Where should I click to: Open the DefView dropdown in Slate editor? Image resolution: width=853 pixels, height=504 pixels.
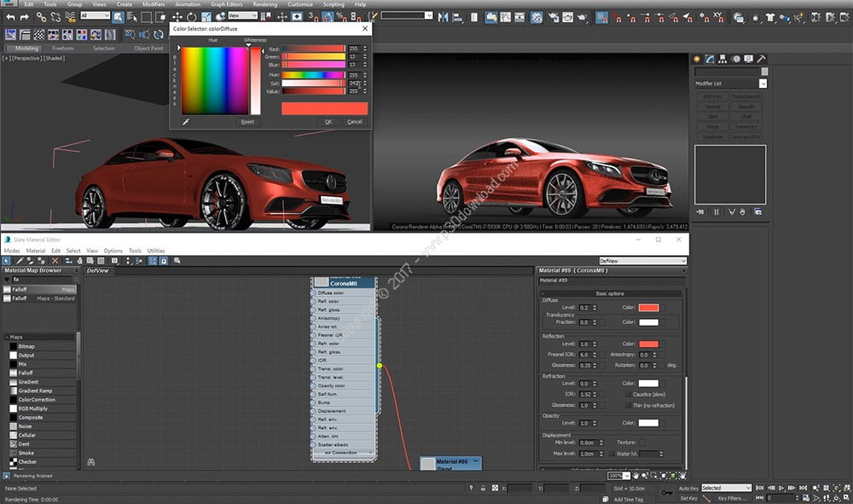pos(642,261)
